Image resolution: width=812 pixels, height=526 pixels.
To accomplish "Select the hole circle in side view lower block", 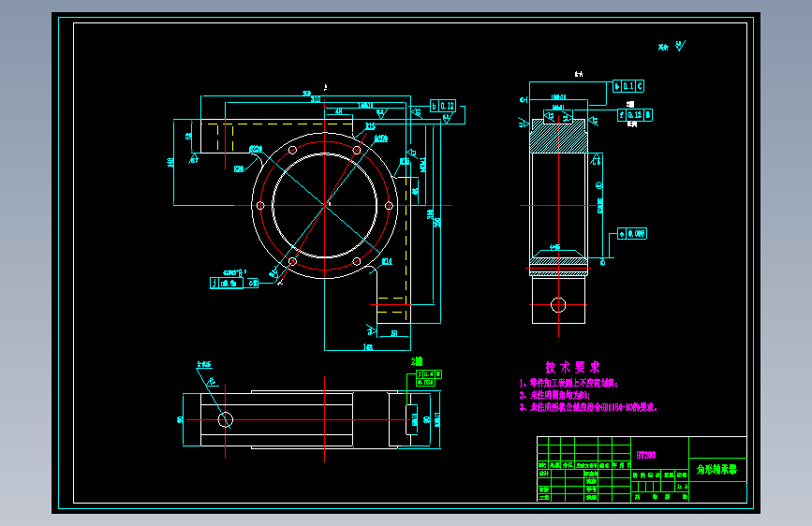I will pos(558,305).
